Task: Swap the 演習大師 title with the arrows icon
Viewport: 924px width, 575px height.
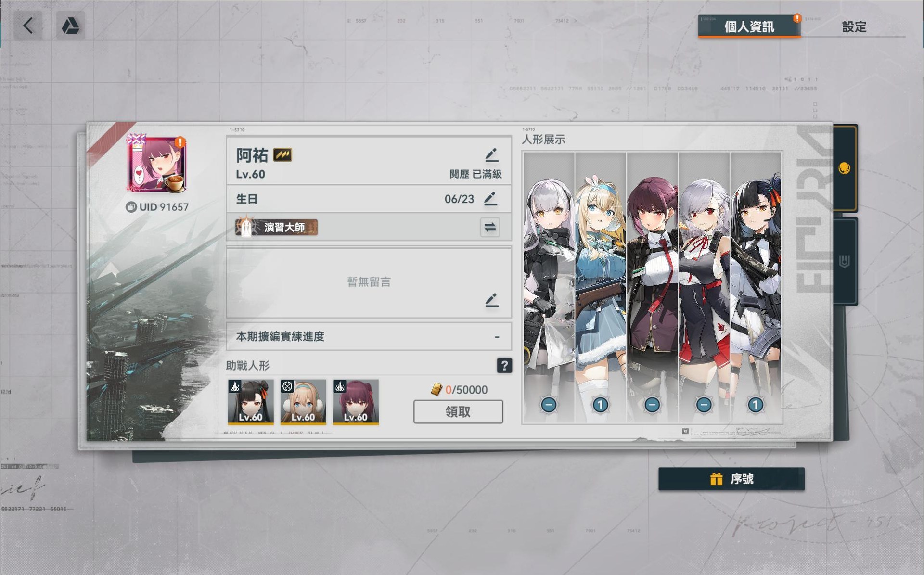Action: (490, 227)
